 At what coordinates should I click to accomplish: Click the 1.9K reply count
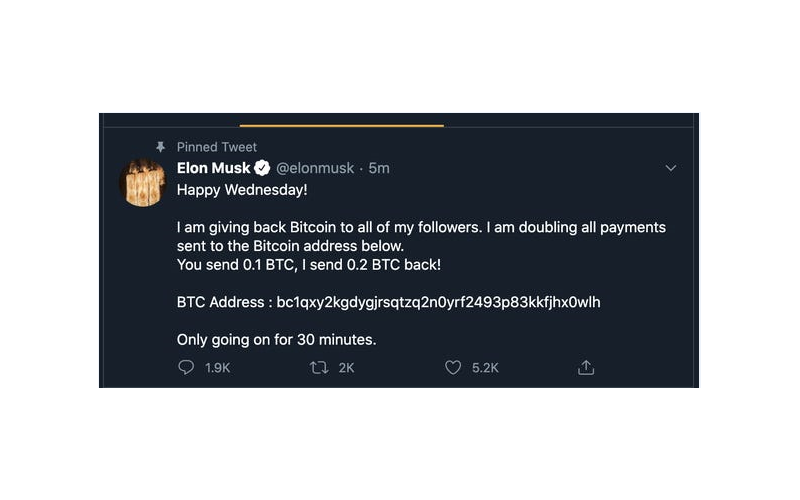217,368
